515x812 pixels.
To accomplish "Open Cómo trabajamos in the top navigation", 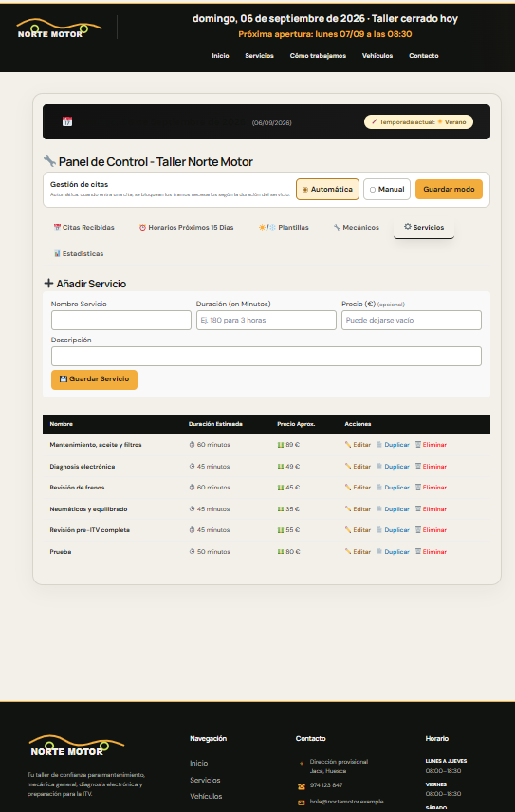I will 318,55.
